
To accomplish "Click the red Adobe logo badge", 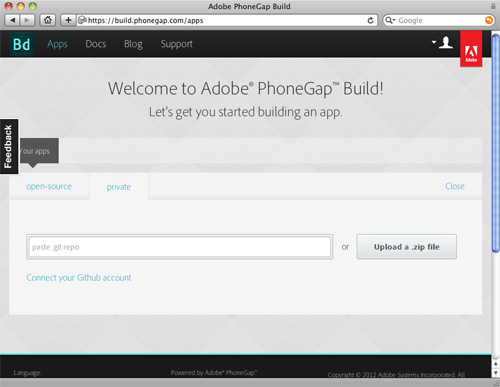I will [471, 49].
